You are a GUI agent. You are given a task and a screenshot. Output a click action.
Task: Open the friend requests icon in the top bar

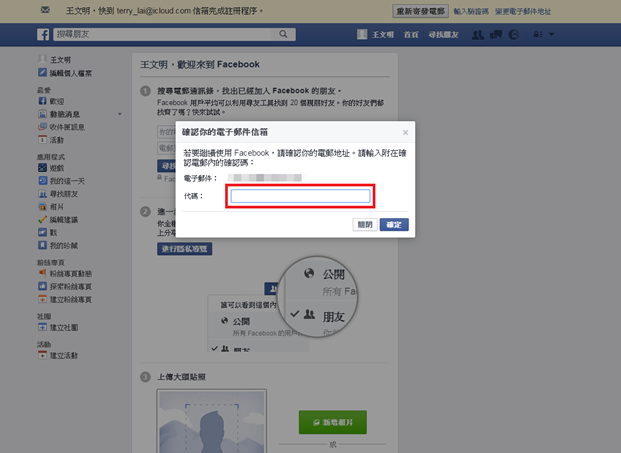click(478, 35)
